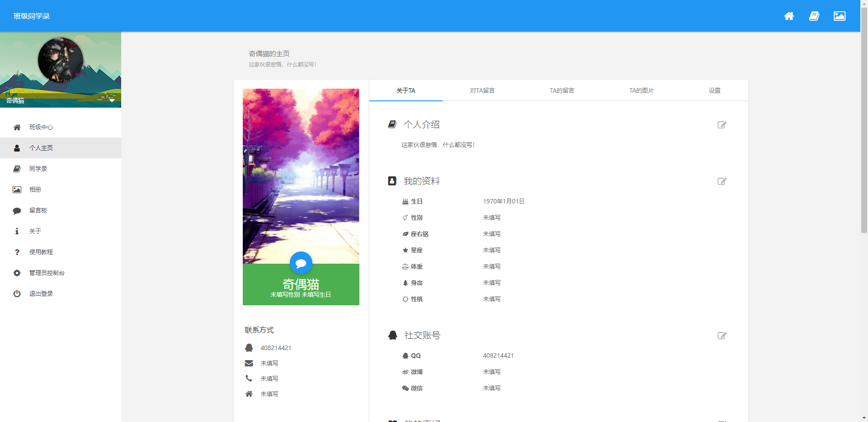Click the speech bubble icon beside 留言板
The image size is (868, 422).
(17, 211)
